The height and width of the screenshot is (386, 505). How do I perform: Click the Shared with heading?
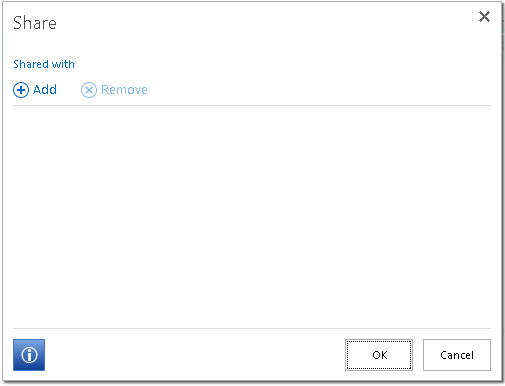[x=44, y=64]
